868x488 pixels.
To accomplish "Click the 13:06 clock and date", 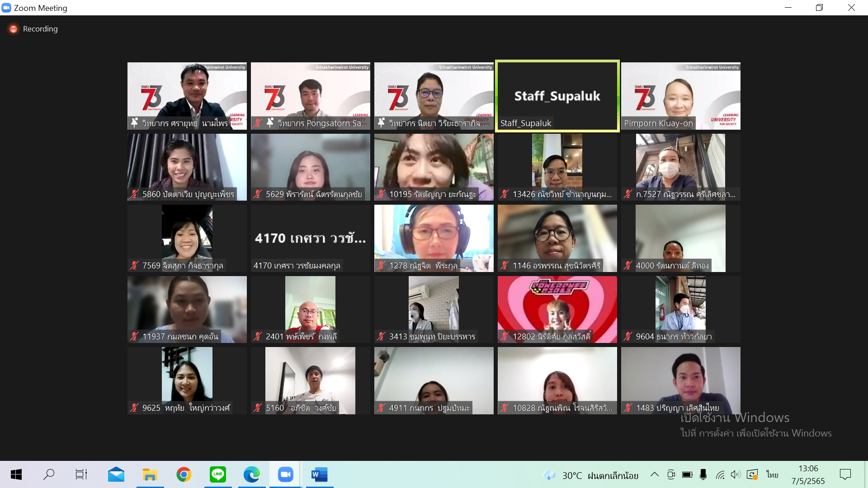I will (808, 474).
